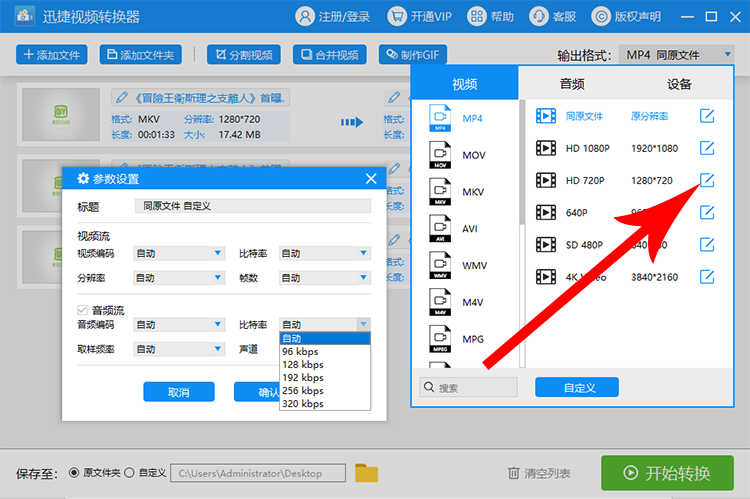Open the yellow output folder icon
The width and height of the screenshot is (750, 499).
click(366, 473)
